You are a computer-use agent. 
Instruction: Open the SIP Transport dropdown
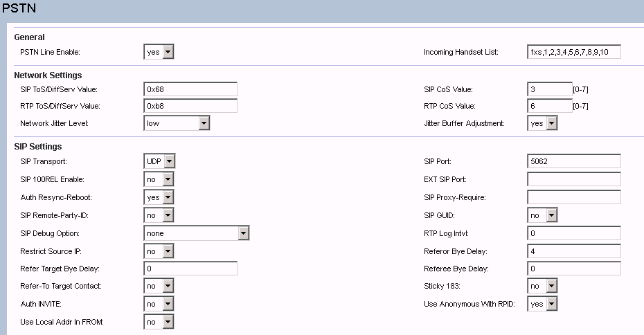159,161
